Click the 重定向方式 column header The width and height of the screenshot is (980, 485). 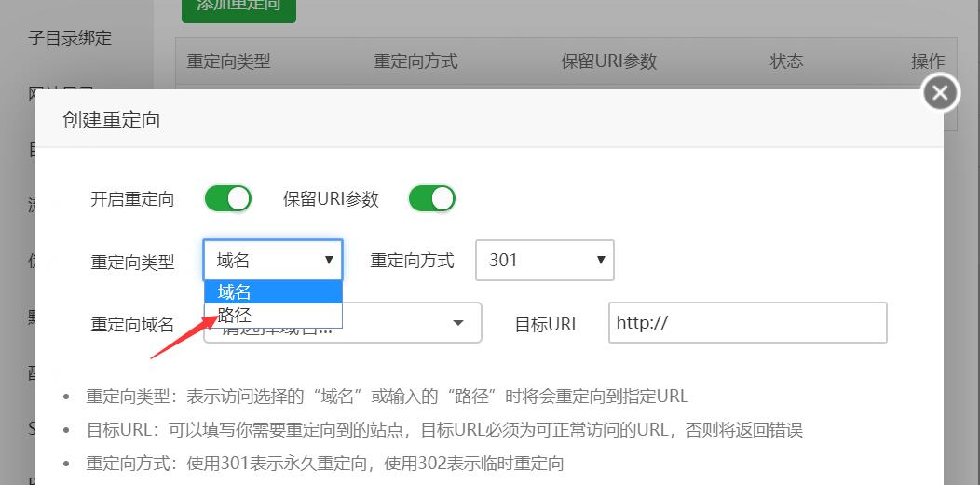pos(416,61)
